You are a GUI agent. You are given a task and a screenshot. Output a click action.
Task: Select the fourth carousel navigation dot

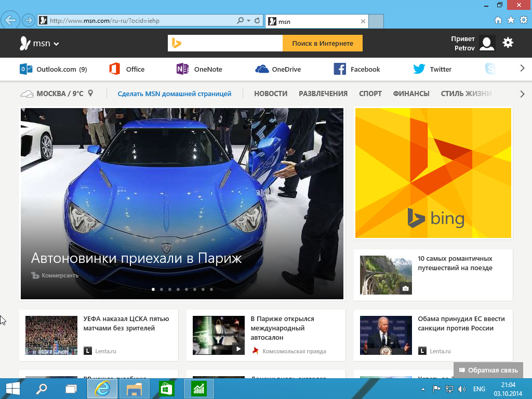(178, 289)
